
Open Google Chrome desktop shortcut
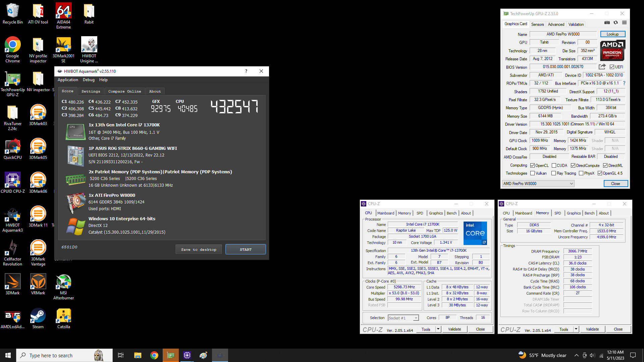[x=13, y=50]
